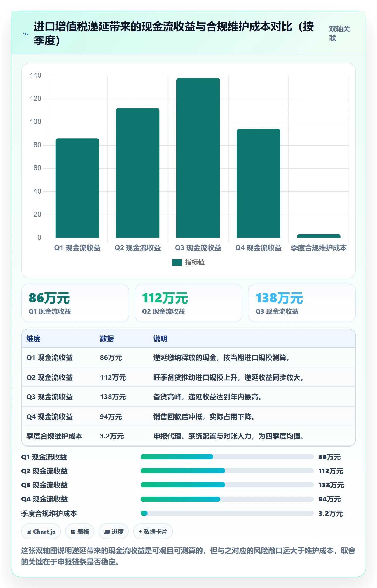
Task: Click the 数据 column header
Action: coord(107,339)
